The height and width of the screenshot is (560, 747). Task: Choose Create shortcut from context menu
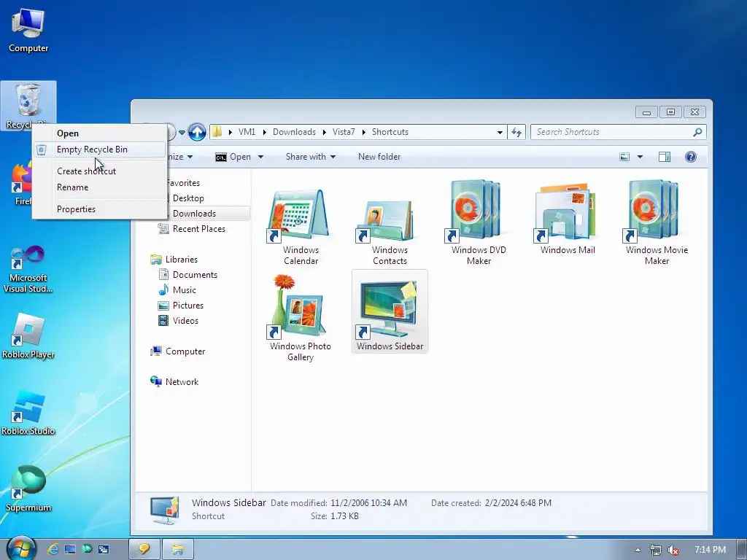(100, 171)
